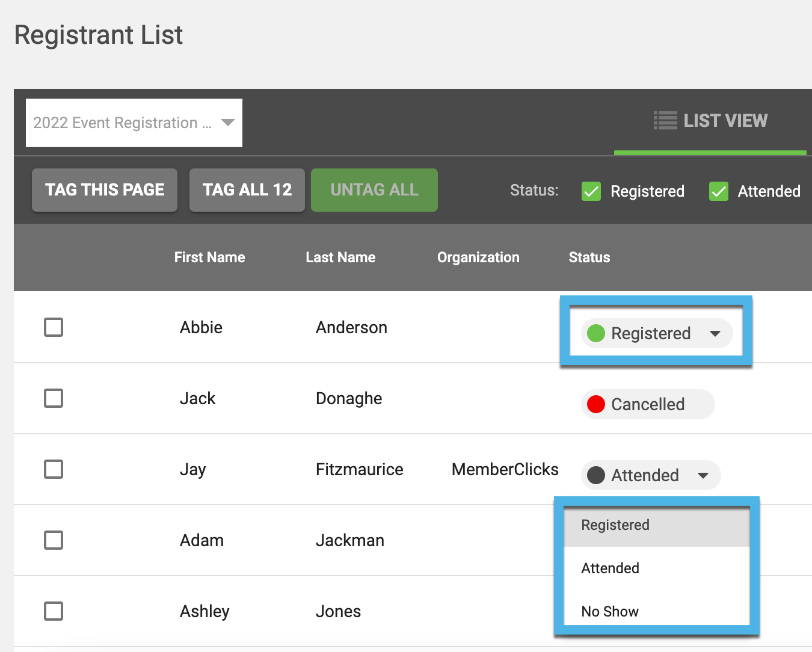Tick the checkbox for Ashley Jones
Image resolution: width=812 pixels, height=652 pixels.
pos(54,611)
